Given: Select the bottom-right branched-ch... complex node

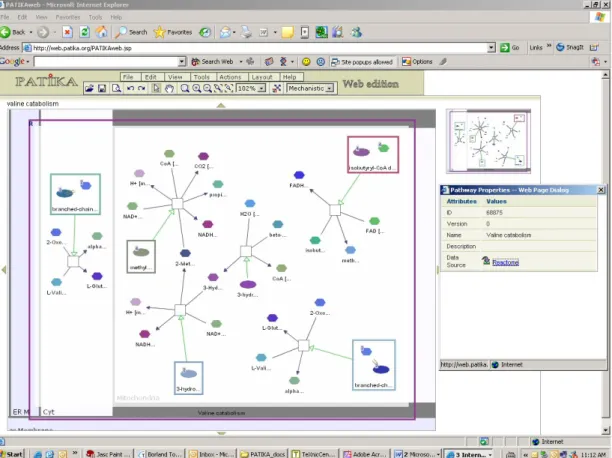Looking at the screenshot, I should (374, 365).
